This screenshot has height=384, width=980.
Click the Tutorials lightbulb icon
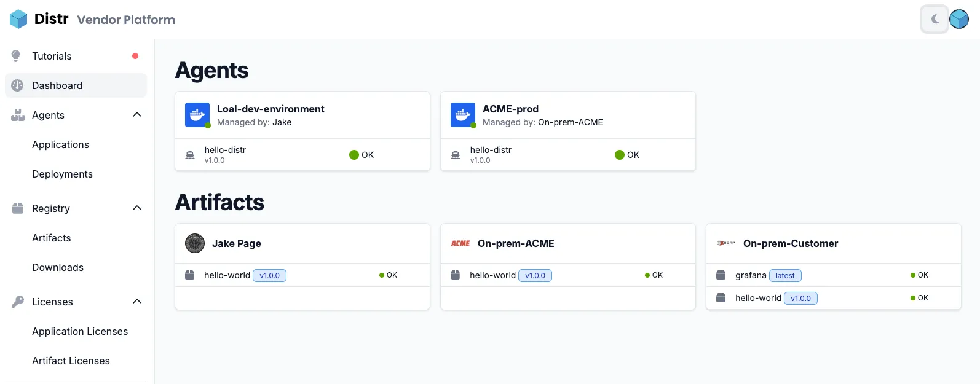[x=17, y=56]
